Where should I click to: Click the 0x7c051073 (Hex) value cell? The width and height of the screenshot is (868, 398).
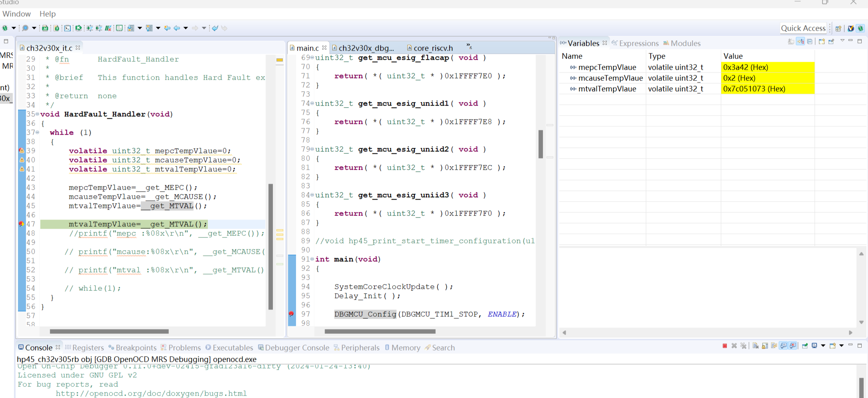point(767,89)
